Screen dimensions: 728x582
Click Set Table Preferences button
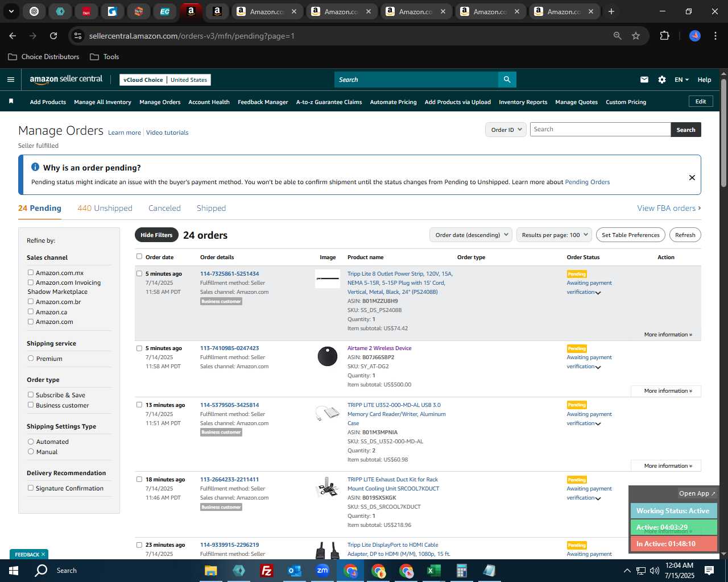tap(631, 235)
